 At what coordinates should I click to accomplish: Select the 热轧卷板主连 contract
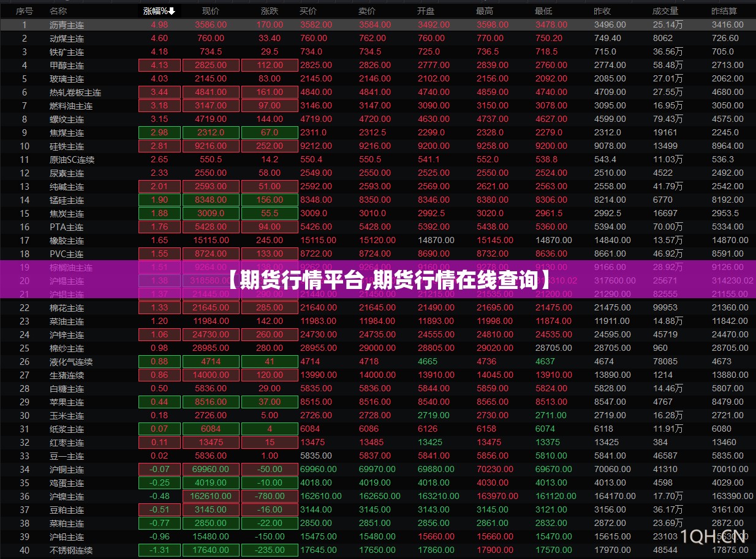pyautogui.click(x=75, y=92)
